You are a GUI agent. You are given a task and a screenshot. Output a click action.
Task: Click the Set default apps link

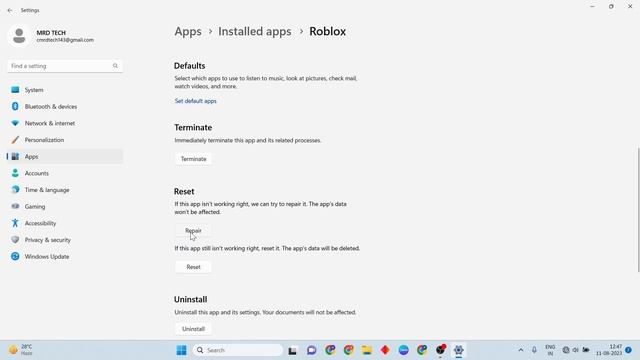(196, 101)
